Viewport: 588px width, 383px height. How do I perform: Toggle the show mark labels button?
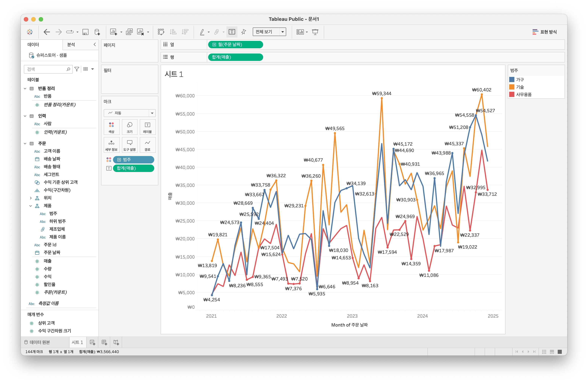click(232, 32)
